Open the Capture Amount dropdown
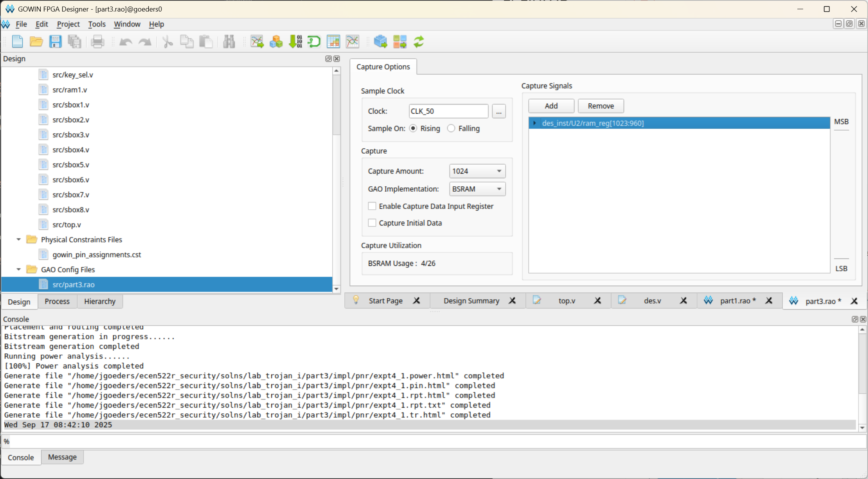The width and height of the screenshot is (868, 479). click(477, 171)
